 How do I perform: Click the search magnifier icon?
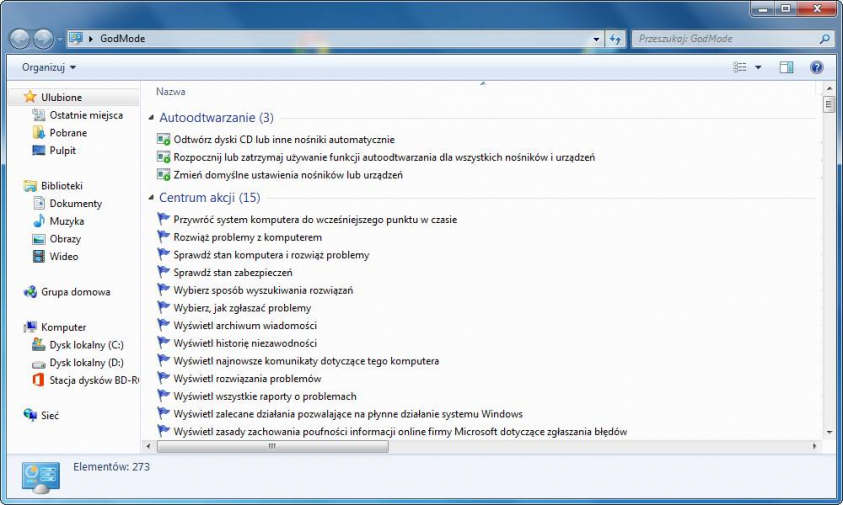tap(825, 39)
